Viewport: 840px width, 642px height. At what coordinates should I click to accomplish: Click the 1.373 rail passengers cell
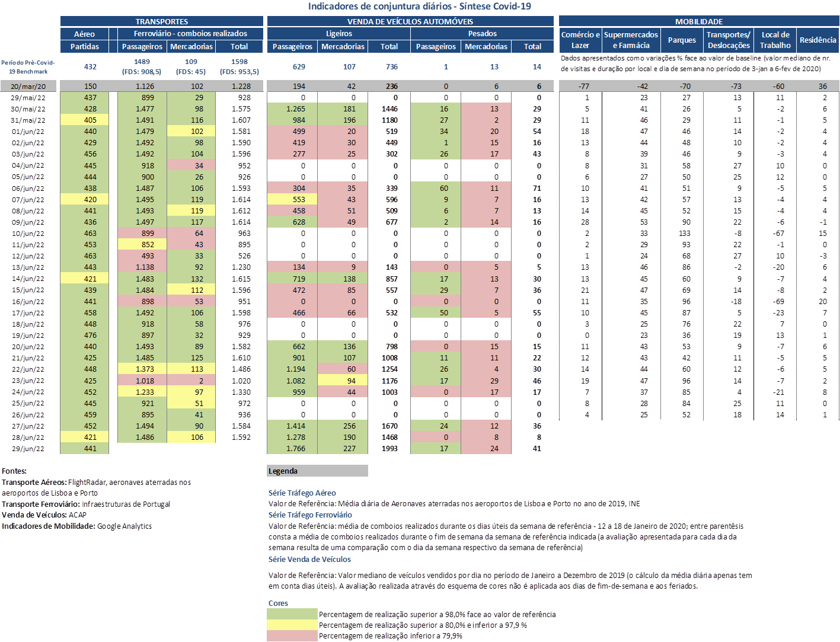pyautogui.click(x=142, y=369)
